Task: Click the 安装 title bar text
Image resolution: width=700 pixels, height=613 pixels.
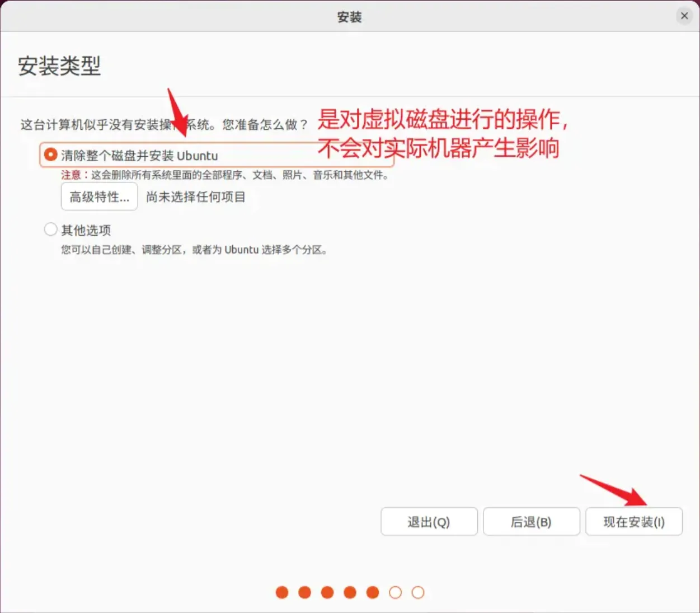Action: point(349,17)
